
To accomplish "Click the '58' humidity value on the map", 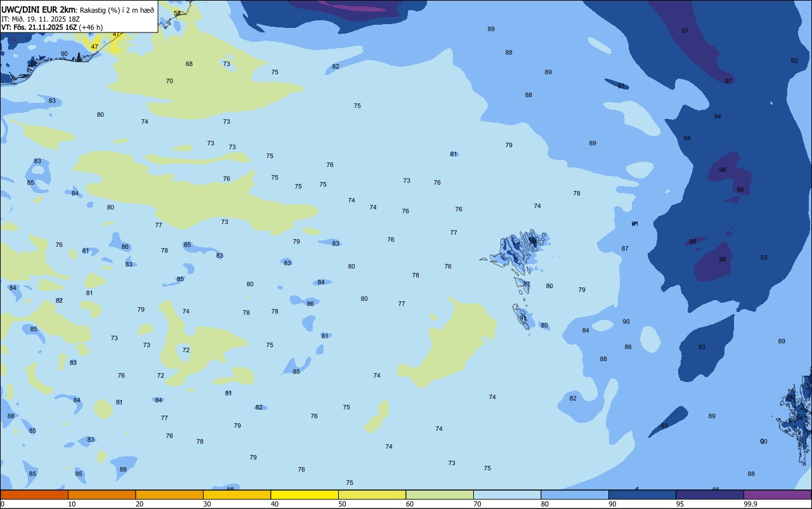I will click(177, 13).
